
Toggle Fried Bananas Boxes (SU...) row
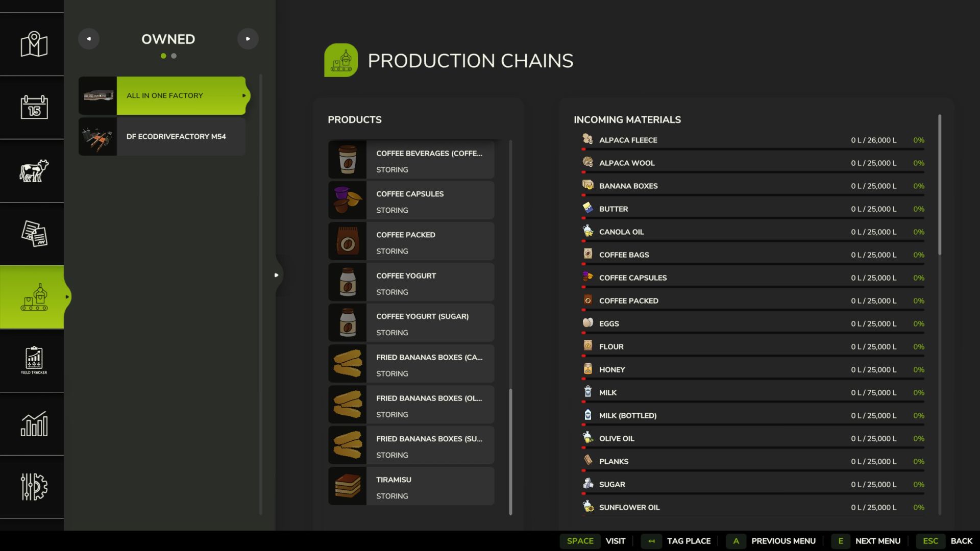(411, 445)
